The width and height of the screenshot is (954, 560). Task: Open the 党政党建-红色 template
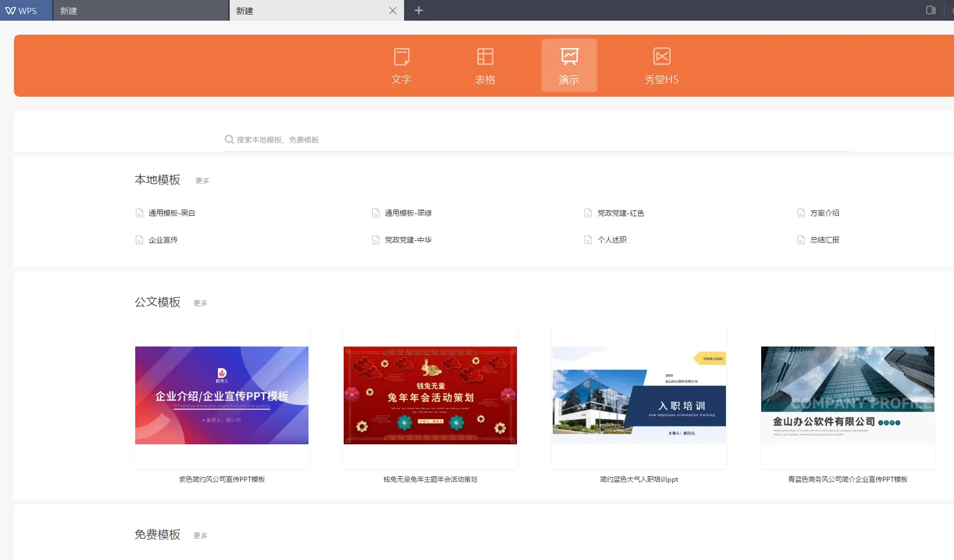click(622, 212)
